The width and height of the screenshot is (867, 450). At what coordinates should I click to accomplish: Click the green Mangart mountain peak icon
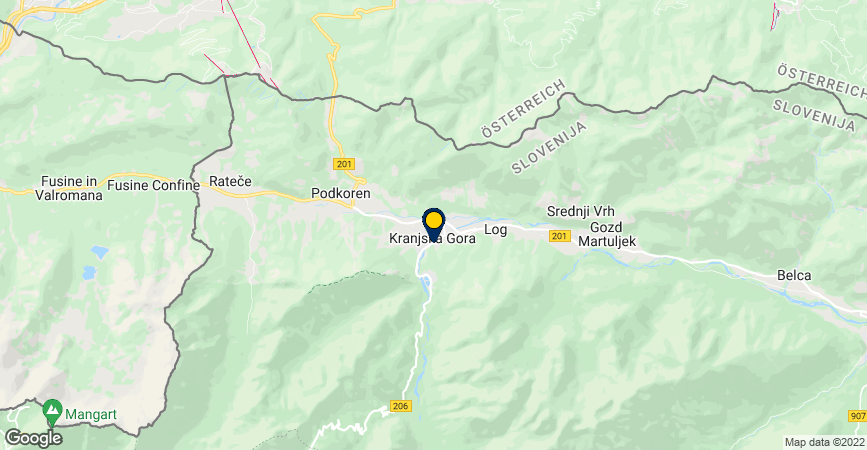[x=53, y=412]
